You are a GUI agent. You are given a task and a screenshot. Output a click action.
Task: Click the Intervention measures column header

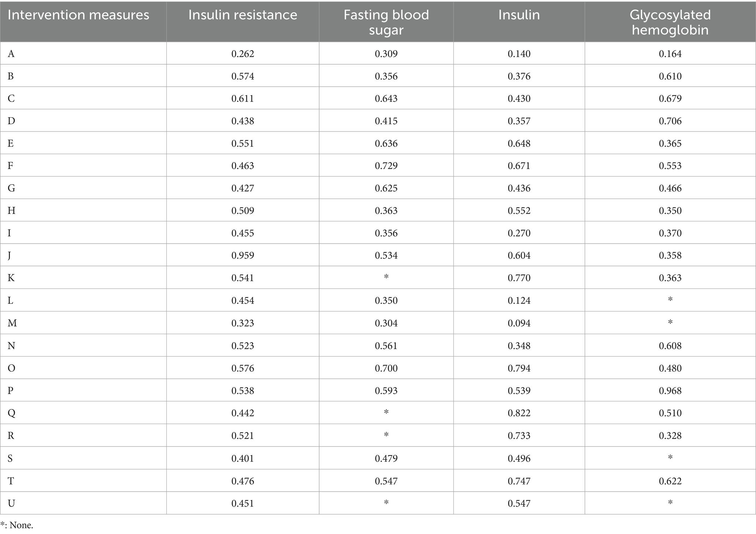(x=78, y=15)
